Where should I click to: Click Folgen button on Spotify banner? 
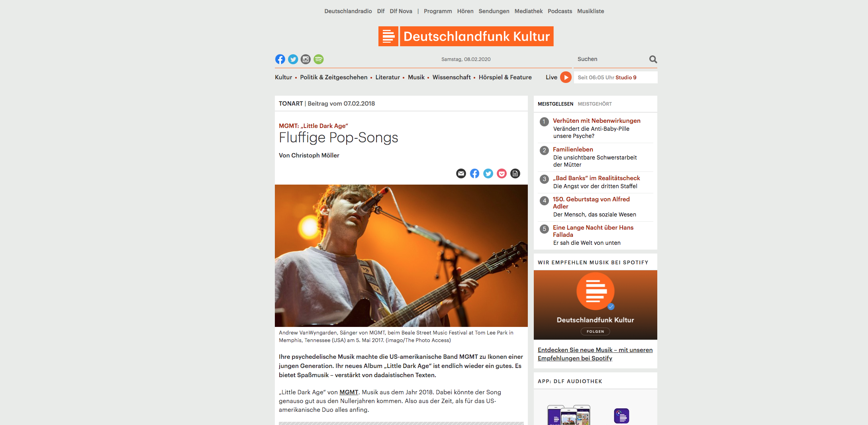pos(595,331)
